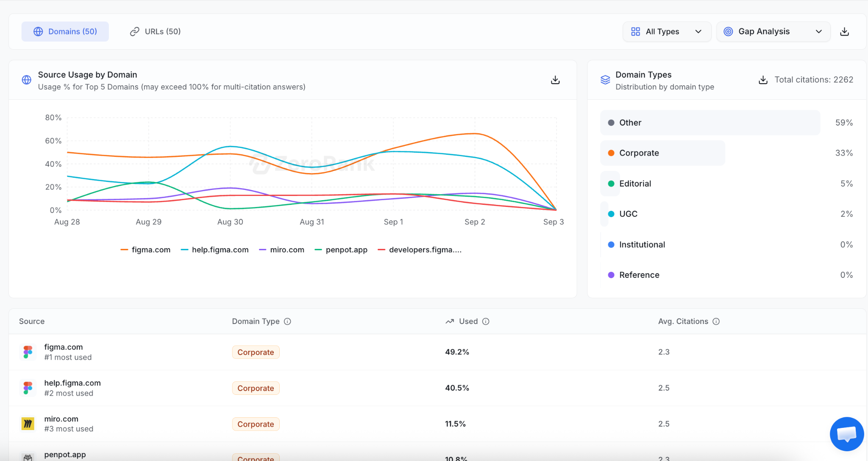Expand the Gap Analysis dropdown
The width and height of the screenshot is (868, 461).
(x=773, y=32)
